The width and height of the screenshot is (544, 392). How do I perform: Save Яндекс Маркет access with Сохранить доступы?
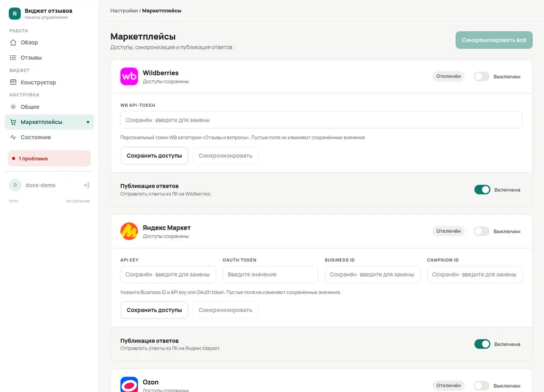(155, 310)
